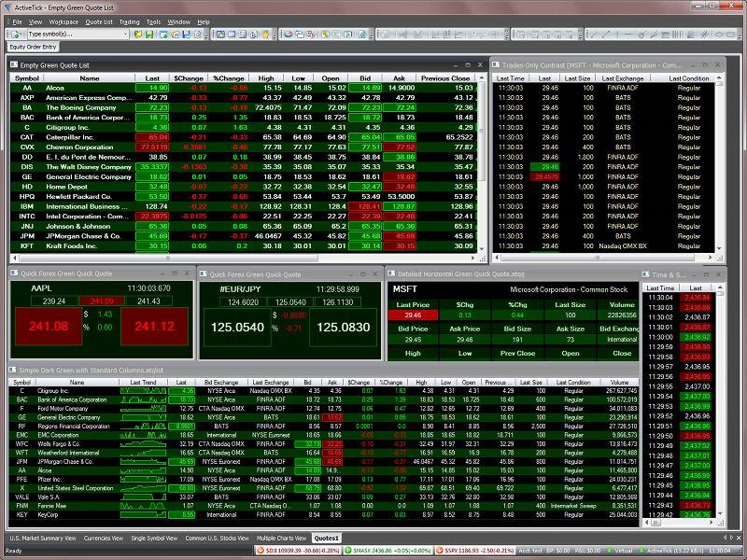
Task: Open the Trading menu
Action: click(x=129, y=21)
